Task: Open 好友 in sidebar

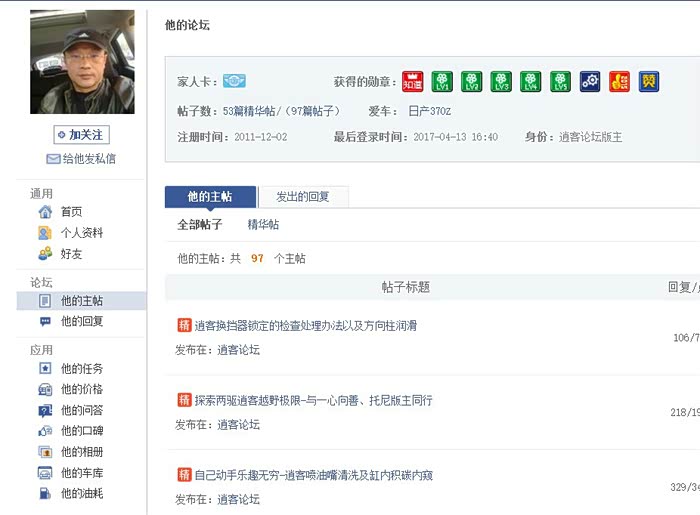Action: (x=71, y=253)
